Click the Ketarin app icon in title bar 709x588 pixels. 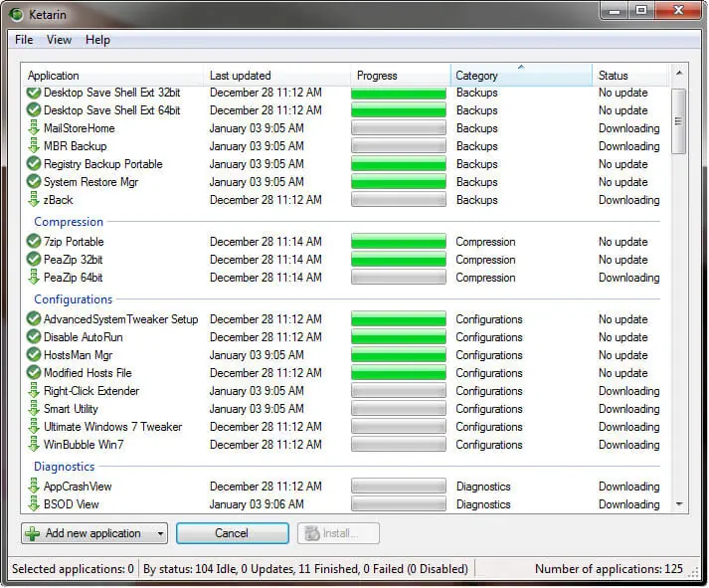(x=16, y=14)
